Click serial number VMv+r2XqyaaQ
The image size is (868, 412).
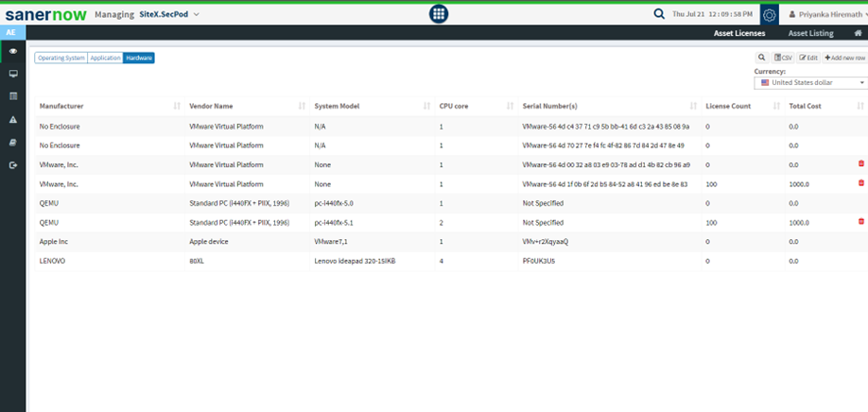pos(545,242)
